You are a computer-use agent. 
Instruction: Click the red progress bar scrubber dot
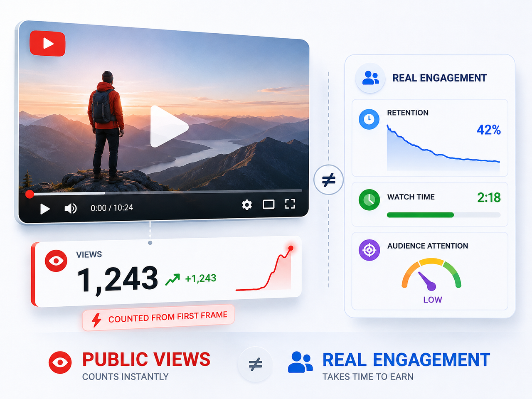tap(30, 194)
